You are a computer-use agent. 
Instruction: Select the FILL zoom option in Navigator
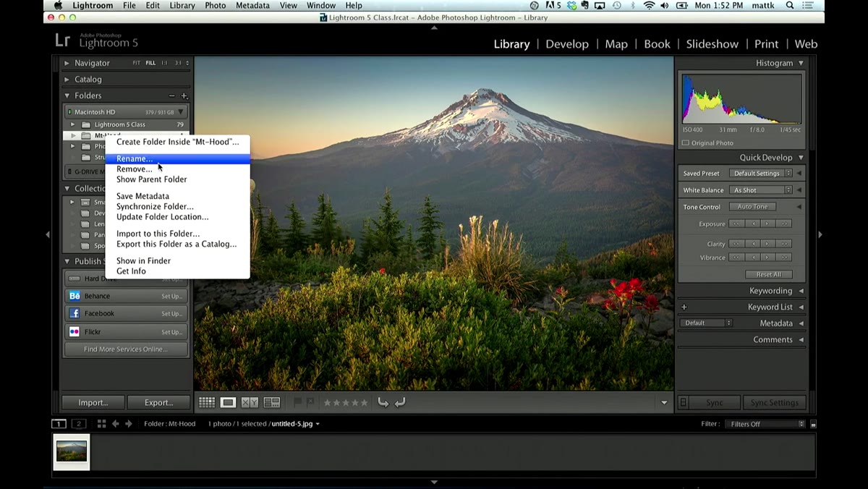click(150, 63)
